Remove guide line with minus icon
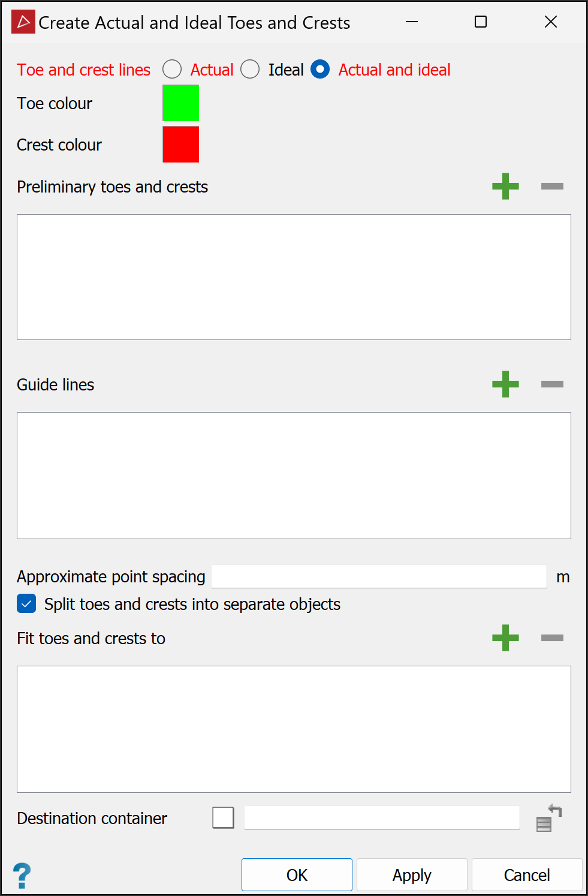588x896 pixels. click(x=552, y=384)
